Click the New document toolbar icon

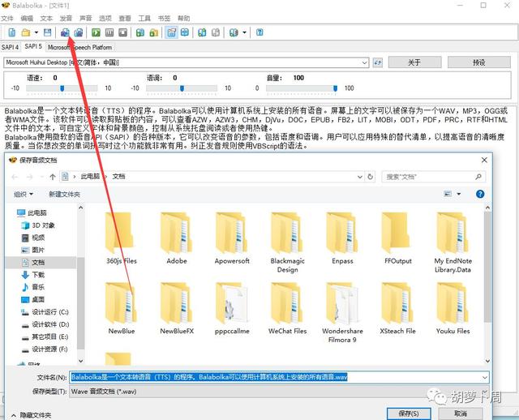coord(12,32)
